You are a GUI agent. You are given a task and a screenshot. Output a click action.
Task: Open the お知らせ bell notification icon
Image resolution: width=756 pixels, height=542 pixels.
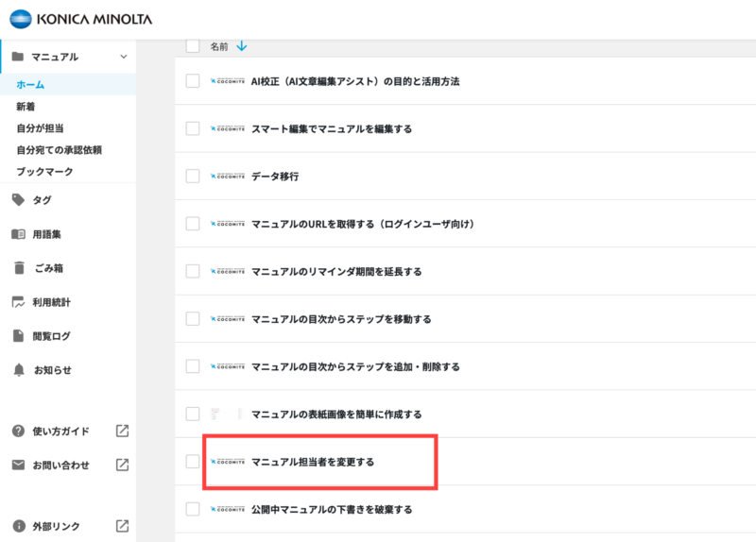(x=19, y=370)
